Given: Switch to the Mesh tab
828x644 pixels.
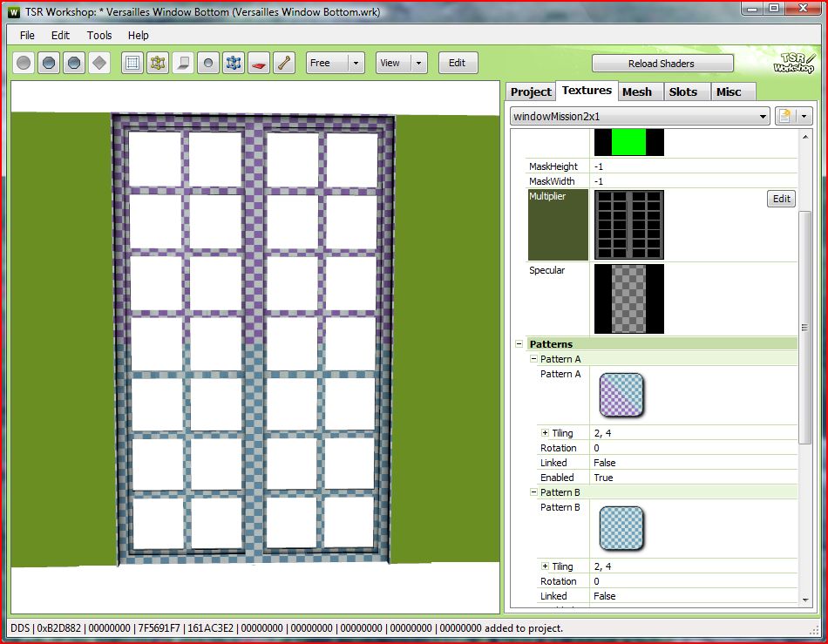Looking at the screenshot, I should click(640, 91).
